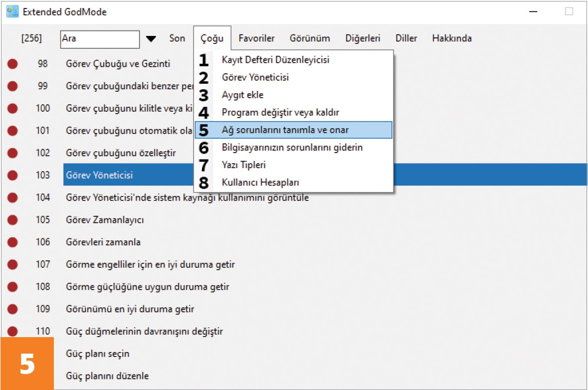Viewport: 588px width, 390px height.
Task: Open the Diller menu
Action: tap(406, 38)
